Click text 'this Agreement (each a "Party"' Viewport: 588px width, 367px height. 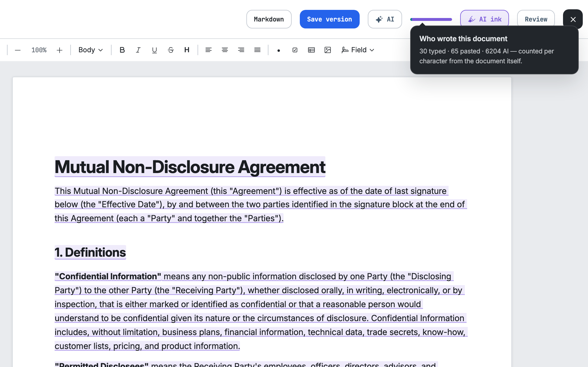click(x=115, y=218)
